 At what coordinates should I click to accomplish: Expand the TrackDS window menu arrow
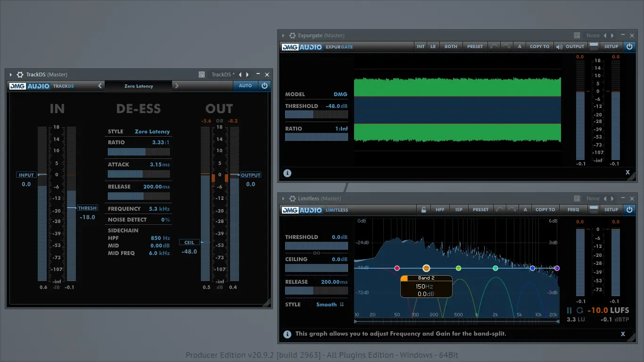click(10, 74)
